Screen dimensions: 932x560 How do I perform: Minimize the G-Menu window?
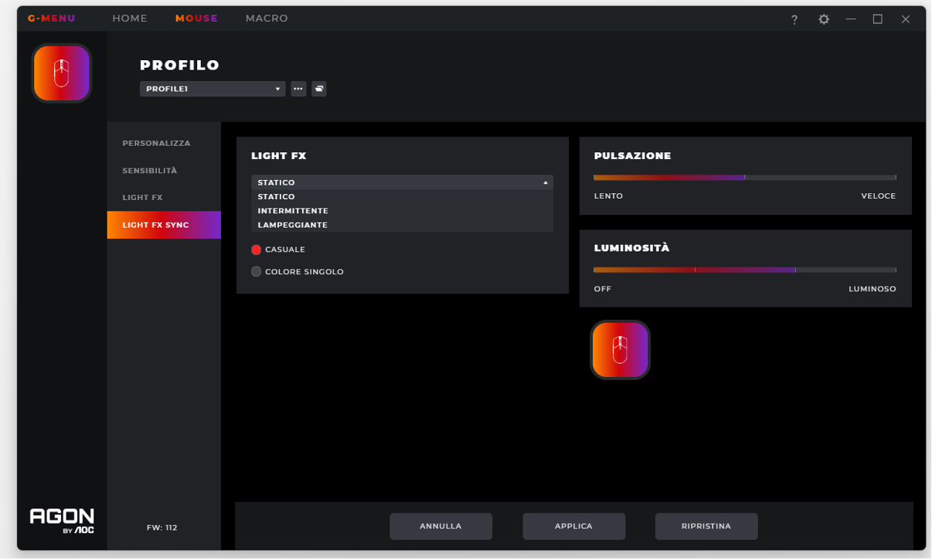(x=851, y=19)
